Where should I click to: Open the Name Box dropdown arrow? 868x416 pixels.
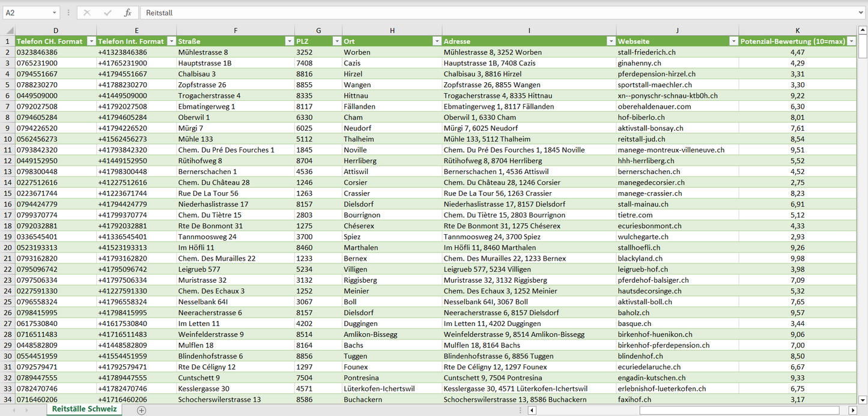pos(54,13)
